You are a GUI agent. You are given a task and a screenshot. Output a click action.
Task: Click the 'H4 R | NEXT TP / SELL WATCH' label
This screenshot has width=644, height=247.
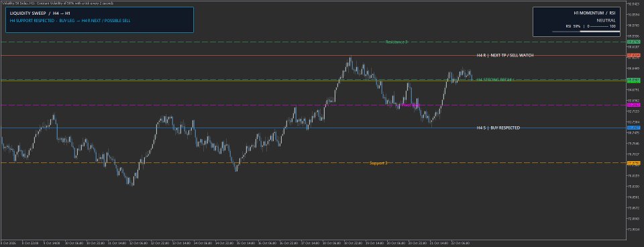[x=504, y=55]
